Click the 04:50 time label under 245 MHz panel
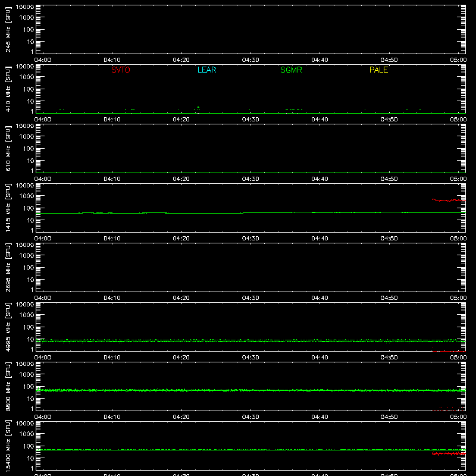This screenshot has width=476, height=476. (x=389, y=60)
